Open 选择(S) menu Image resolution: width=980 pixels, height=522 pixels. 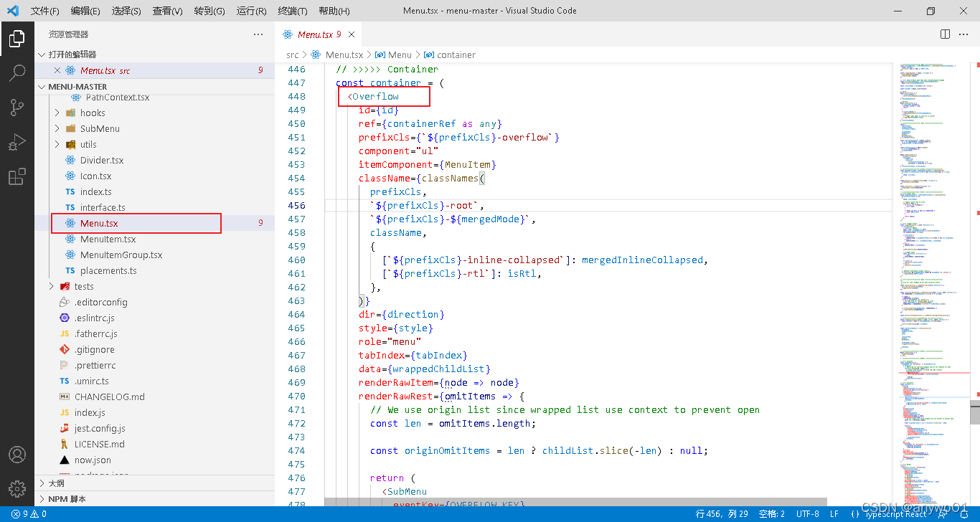[126, 11]
